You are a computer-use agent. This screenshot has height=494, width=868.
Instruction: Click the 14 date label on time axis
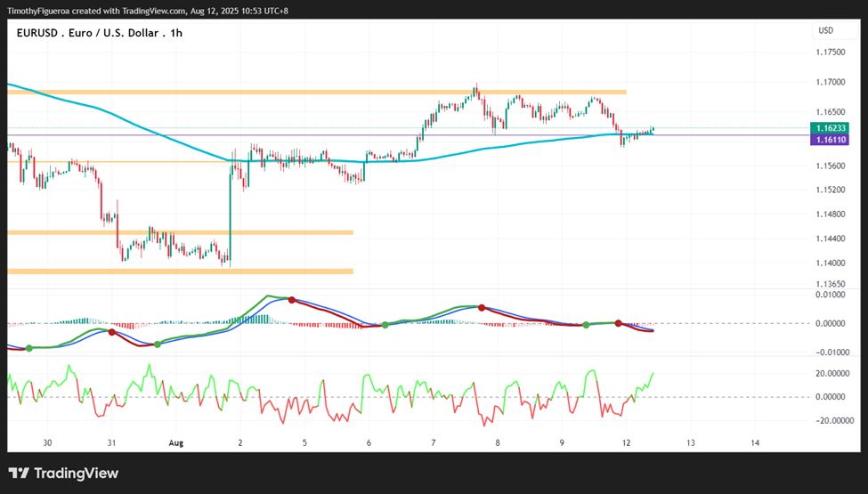click(x=755, y=443)
